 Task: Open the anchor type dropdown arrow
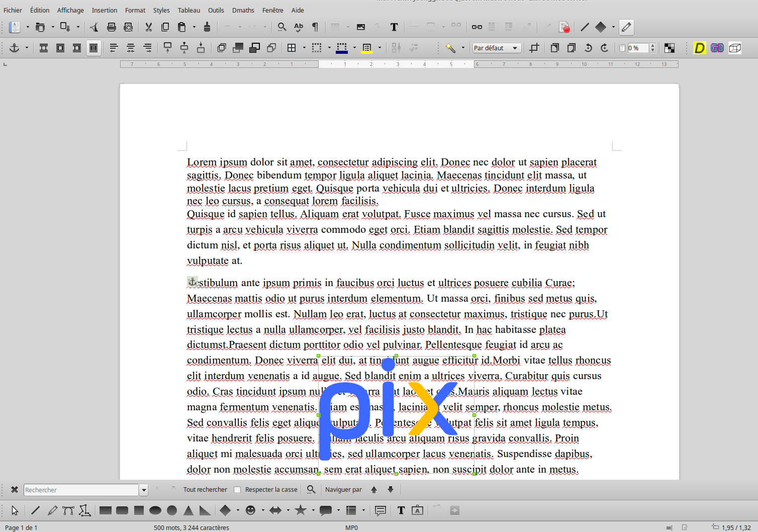pyautogui.click(x=27, y=48)
